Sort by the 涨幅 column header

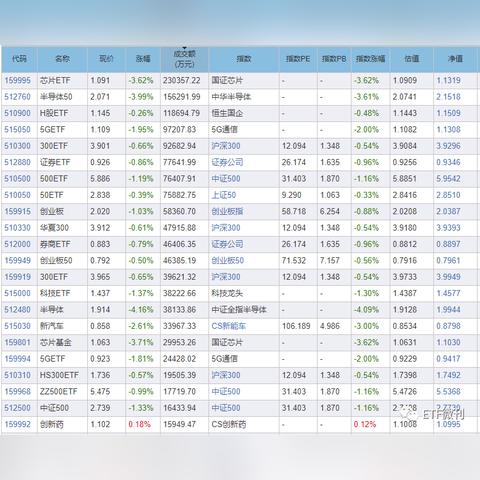143,59
